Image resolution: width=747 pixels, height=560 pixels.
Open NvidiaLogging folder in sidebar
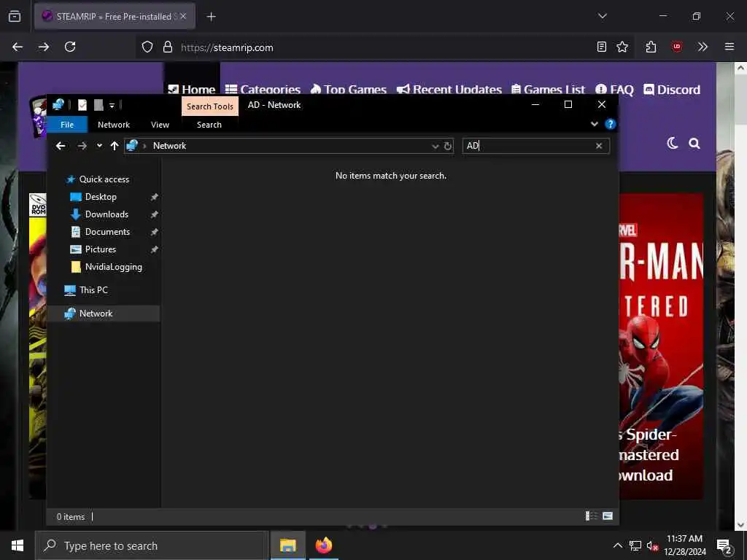[x=113, y=267]
